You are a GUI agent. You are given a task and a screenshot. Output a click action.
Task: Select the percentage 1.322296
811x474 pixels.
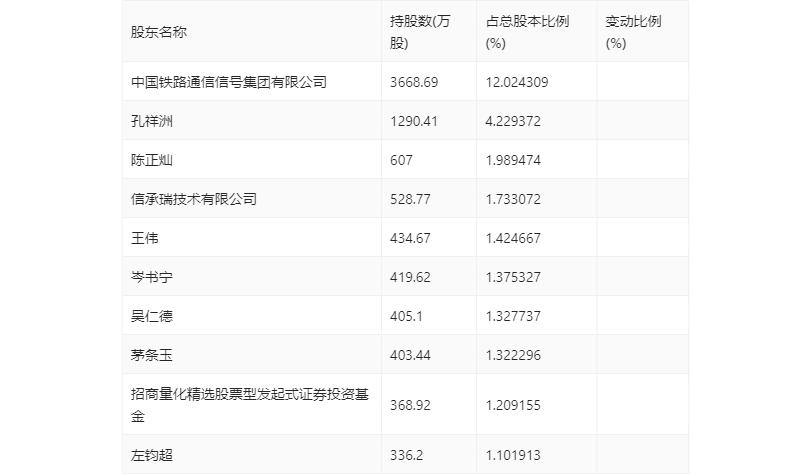pos(513,355)
